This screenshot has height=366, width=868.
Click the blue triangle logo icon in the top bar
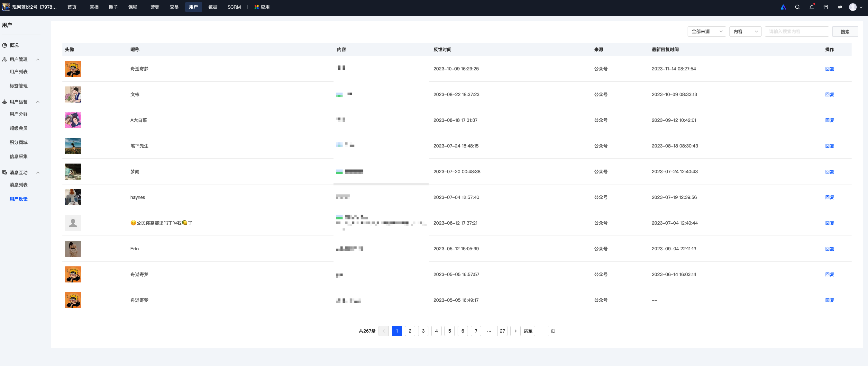pos(783,7)
